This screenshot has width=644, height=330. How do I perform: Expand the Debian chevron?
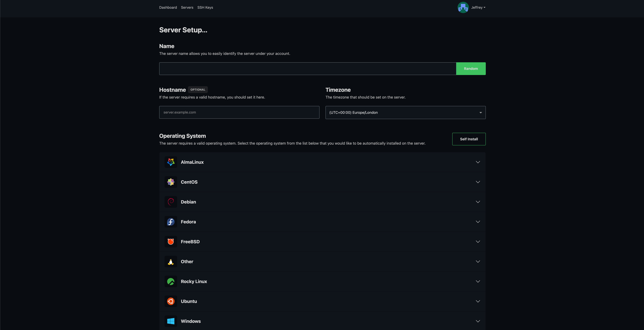pyautogui.click(x=478, y=202)
